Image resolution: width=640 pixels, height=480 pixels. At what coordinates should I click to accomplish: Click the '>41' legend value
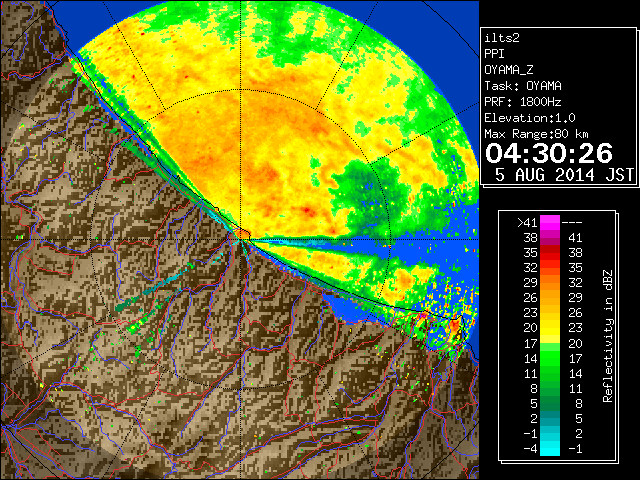coord(527,223)
